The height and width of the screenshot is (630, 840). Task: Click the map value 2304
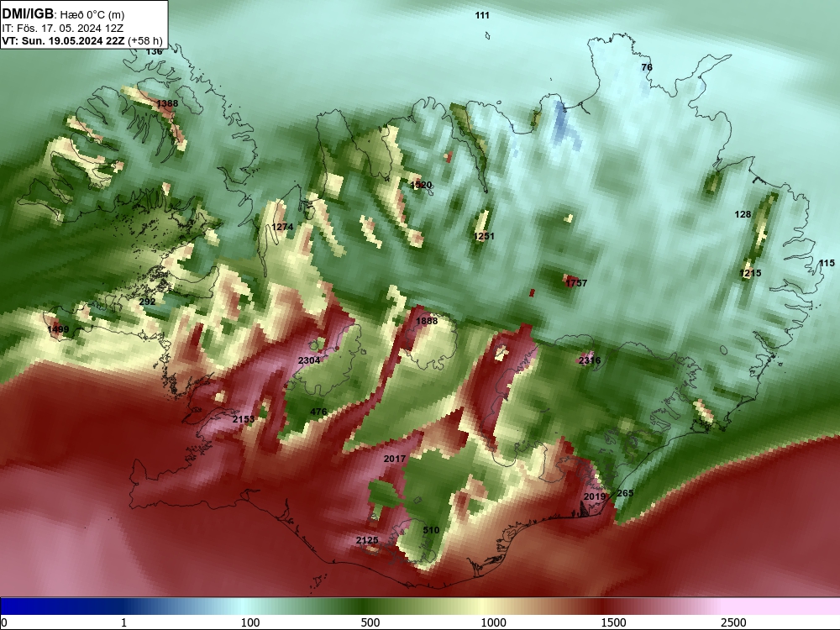coord(309,360)
